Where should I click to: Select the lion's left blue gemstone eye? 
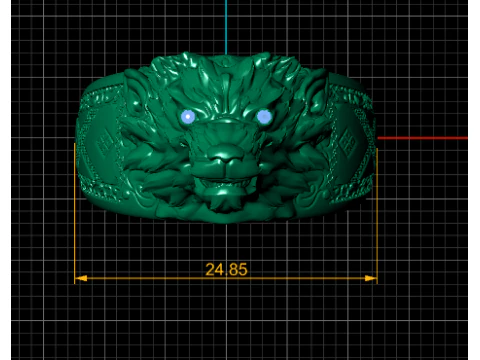point(188,117)
